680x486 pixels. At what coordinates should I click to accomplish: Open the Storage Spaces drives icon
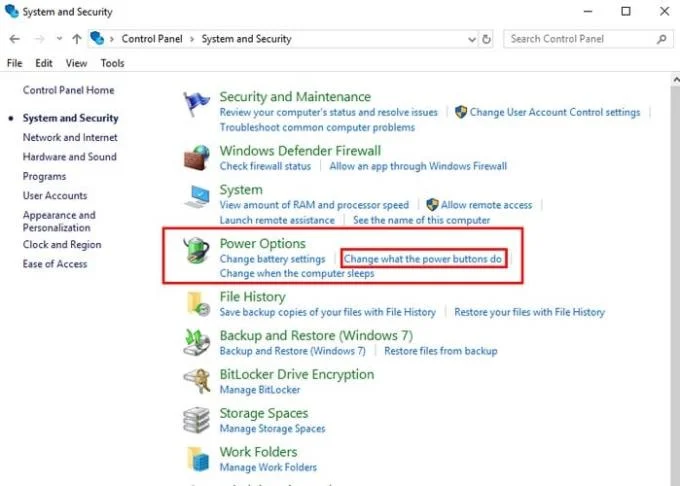click(x=196, y=420)
